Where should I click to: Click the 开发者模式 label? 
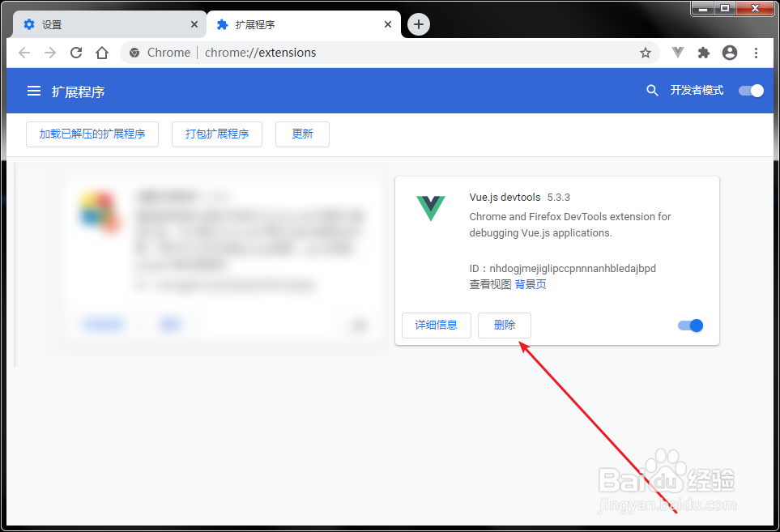coord(697,91)
